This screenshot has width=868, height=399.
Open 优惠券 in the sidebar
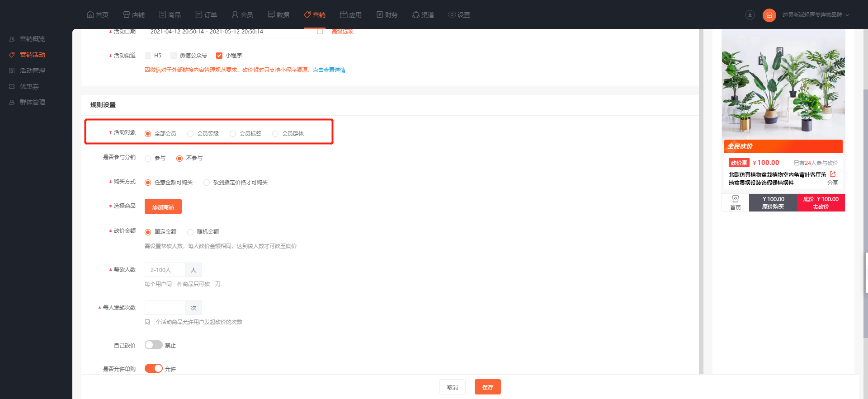[24, 86]
